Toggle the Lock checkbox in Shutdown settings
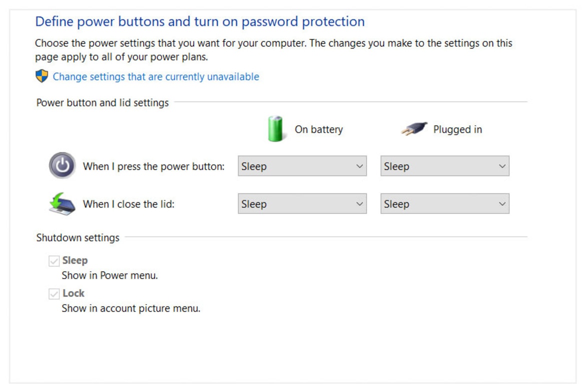The image size is (585, 392). point(54,293)
